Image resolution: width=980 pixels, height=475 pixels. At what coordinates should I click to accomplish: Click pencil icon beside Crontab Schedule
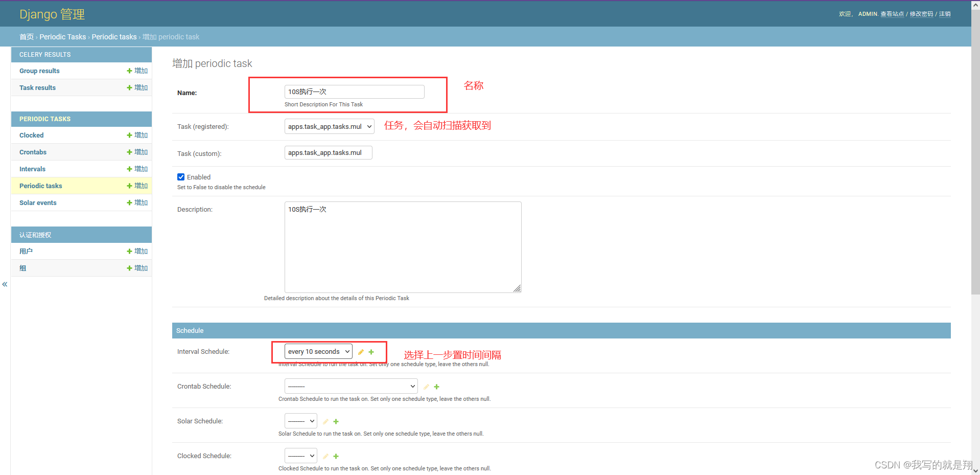point(426,387)
